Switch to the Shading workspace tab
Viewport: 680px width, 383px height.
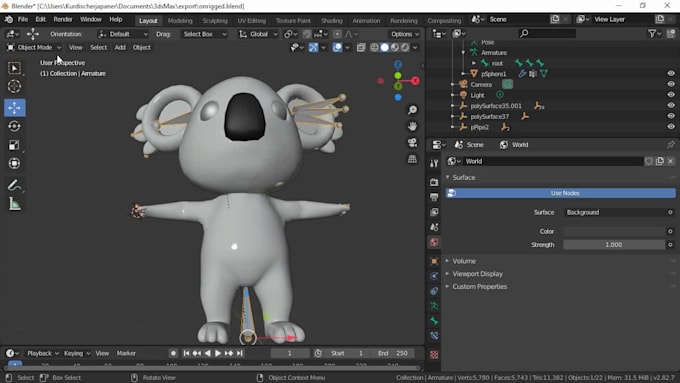point(332,20)
